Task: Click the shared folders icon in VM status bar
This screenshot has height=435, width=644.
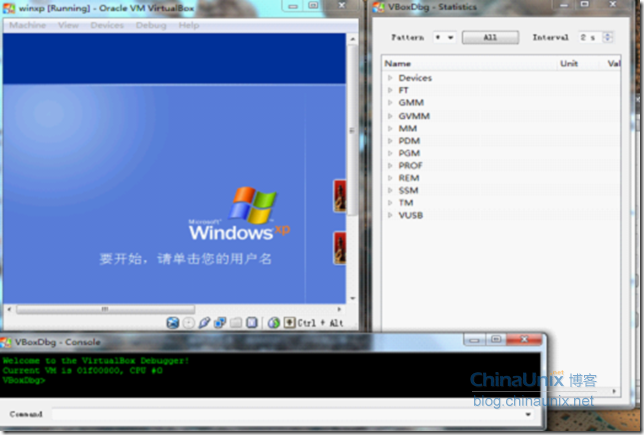Action: tap(236, 323)
